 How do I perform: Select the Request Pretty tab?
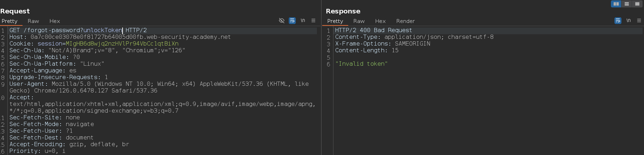point(10,21)
